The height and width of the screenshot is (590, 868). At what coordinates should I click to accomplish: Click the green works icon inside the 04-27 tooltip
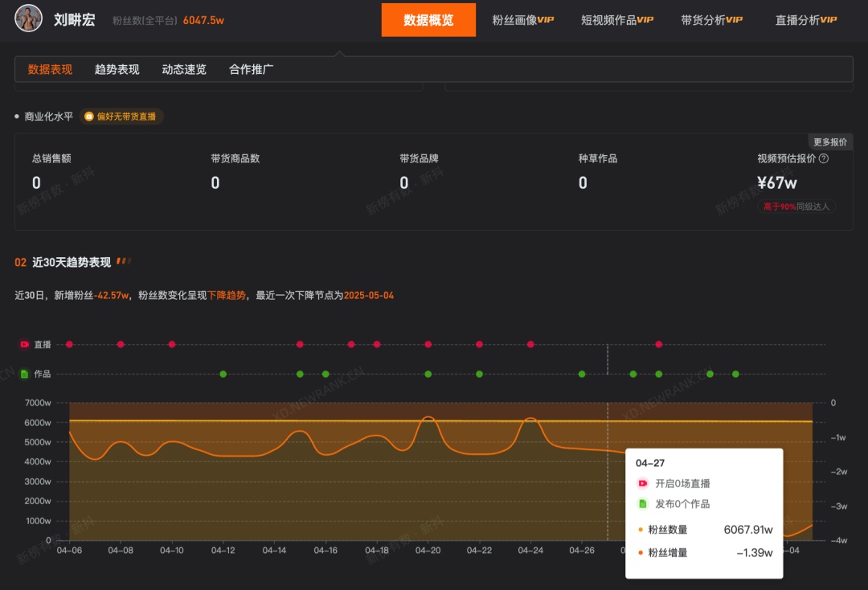click(642, 504)
